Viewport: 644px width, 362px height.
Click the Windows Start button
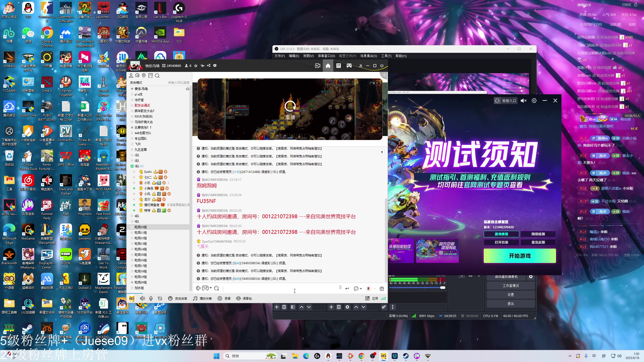click(x=216, y=356)
